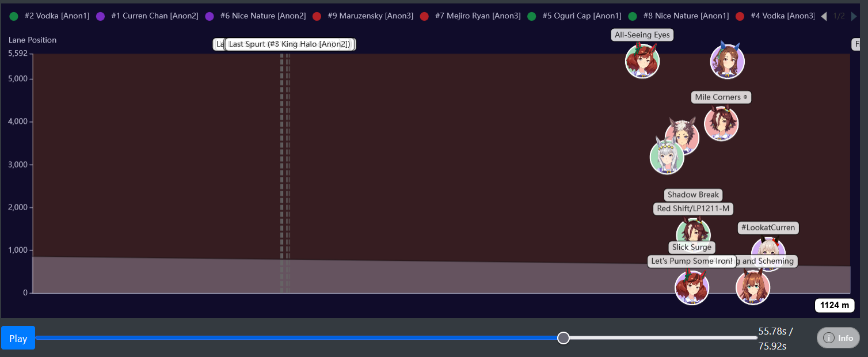Click Last Spurt King Halo marker label

(x=290, y=44)
